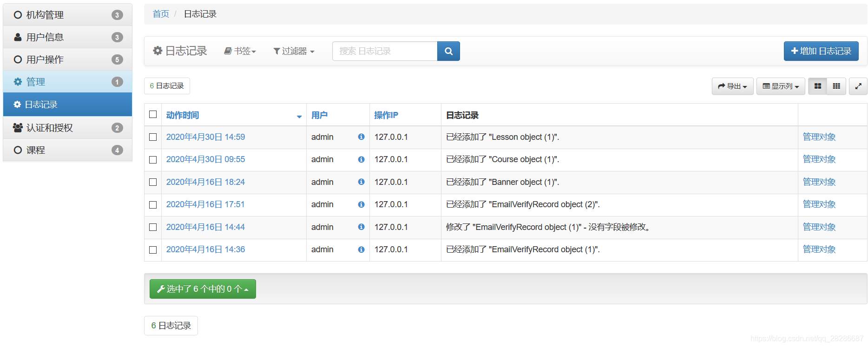Toggle the select-all checkbox in table header
The height and width of the screenshot is (347, 868).
[x=153, y=114]
